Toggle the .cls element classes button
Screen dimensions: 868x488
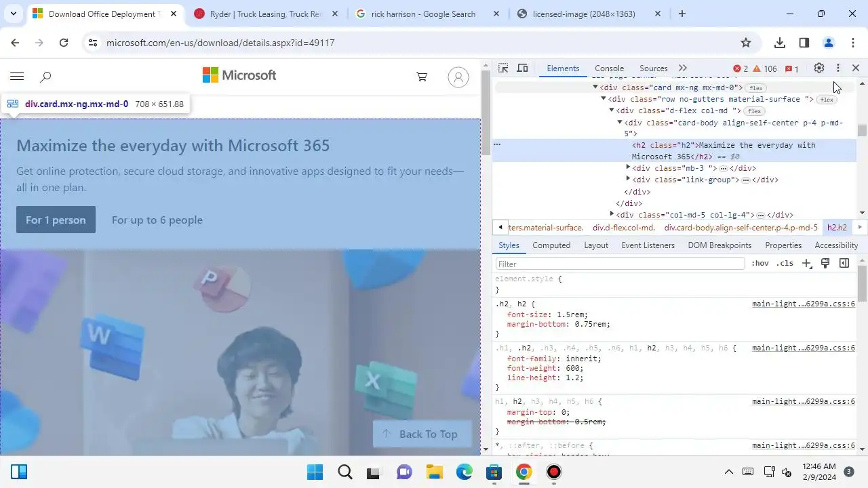click(785, 264)
